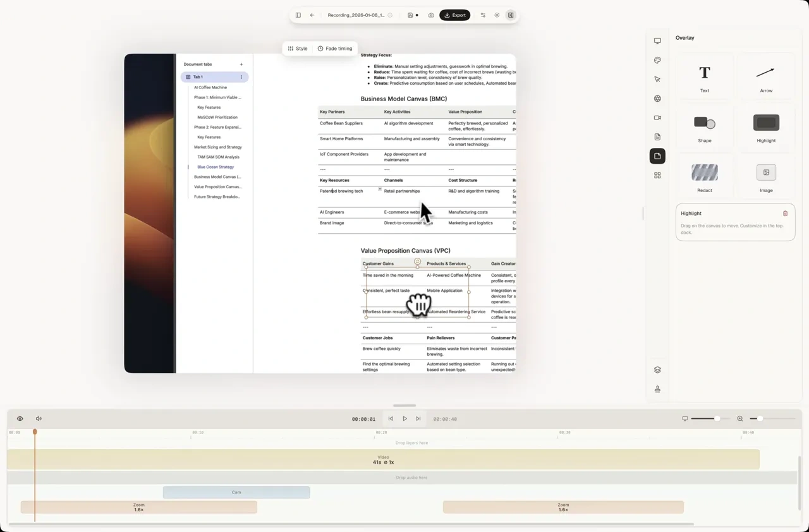Click the preview size monitor icon
The height and width of the screenshot is (532, 809).
click(684, 419)
